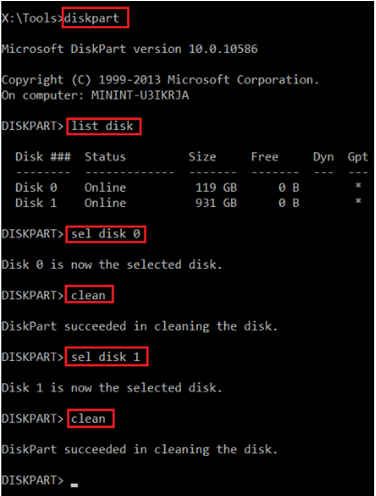
Task: Click the Gpt asterisk for Disk 0
Action: click(x=358, y=186)
